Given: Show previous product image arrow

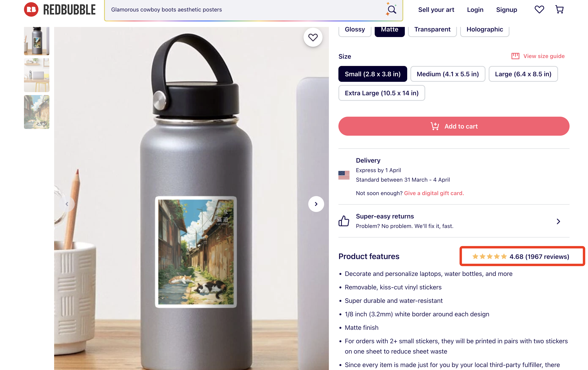Looking at the screenshot, I should [x=67, y=204].
